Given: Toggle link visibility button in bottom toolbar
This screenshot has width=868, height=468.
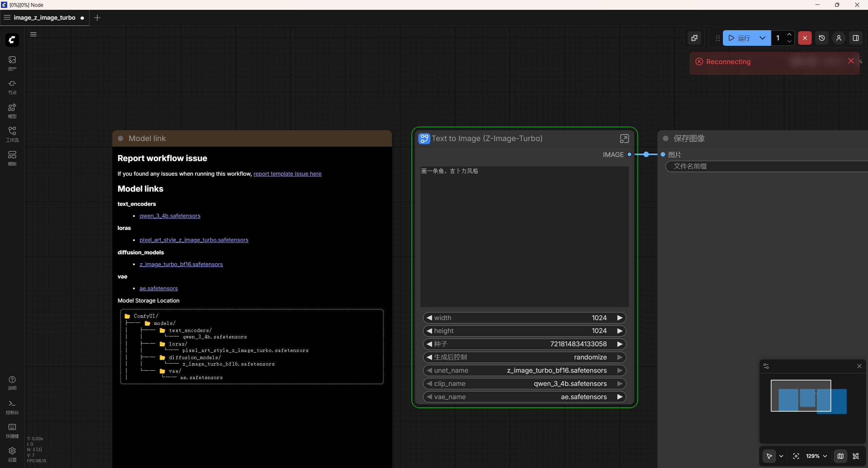Looking at the screenshot, I should click(856, 456).
